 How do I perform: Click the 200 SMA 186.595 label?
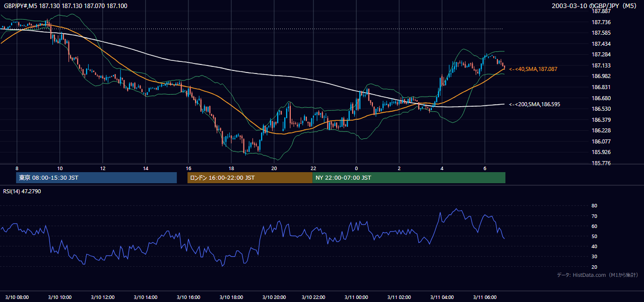pyautogui.click(x=535, y=104)
